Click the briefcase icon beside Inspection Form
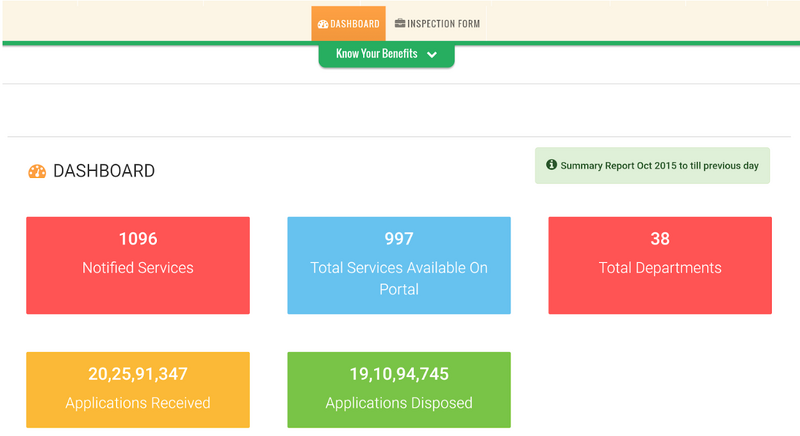This screenshot has width=800, height=436. coord(400,24)
